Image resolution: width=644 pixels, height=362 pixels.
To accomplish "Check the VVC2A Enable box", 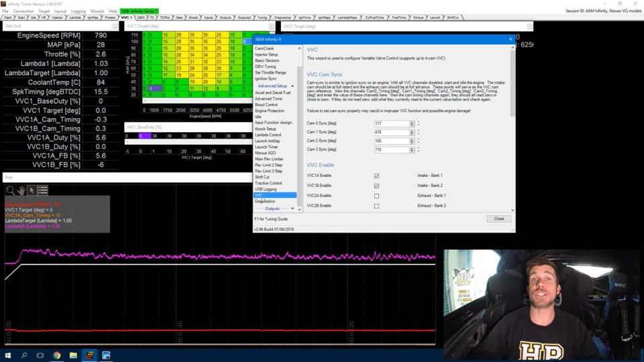I will [376, 196].
